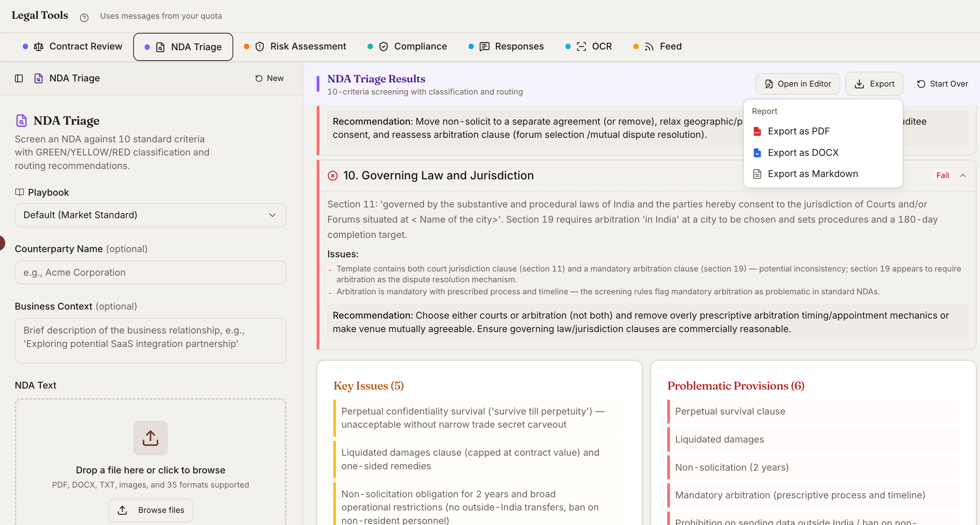Image resolution: width=980 pixels, height=525 pixels.
Task: Click the Markdown document icon
Action: pos(757,174)
